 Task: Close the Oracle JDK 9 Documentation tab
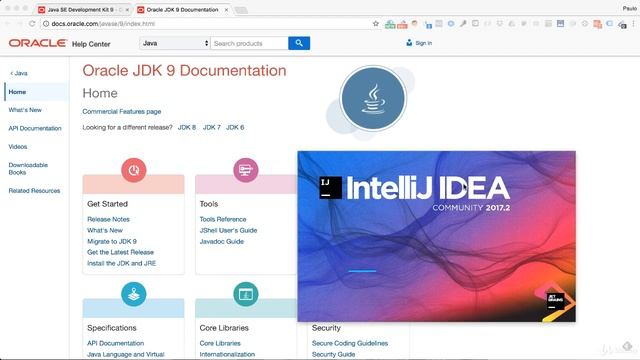[226, 9]
